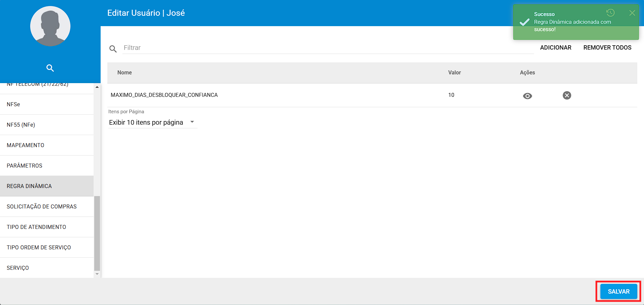Click the value 10 cell

point(451,95)
